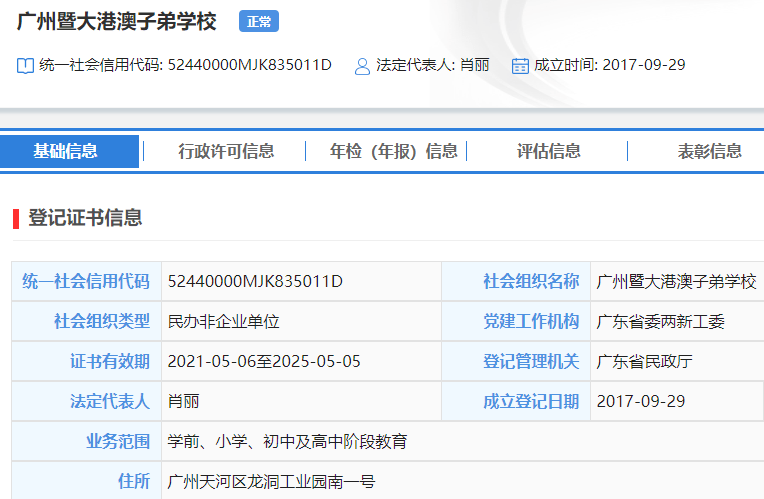Image resolution: width=764 pixels, height=499 pixels.
Task: Select table cell date 2017-09-29
Action: tap(641, 401)
